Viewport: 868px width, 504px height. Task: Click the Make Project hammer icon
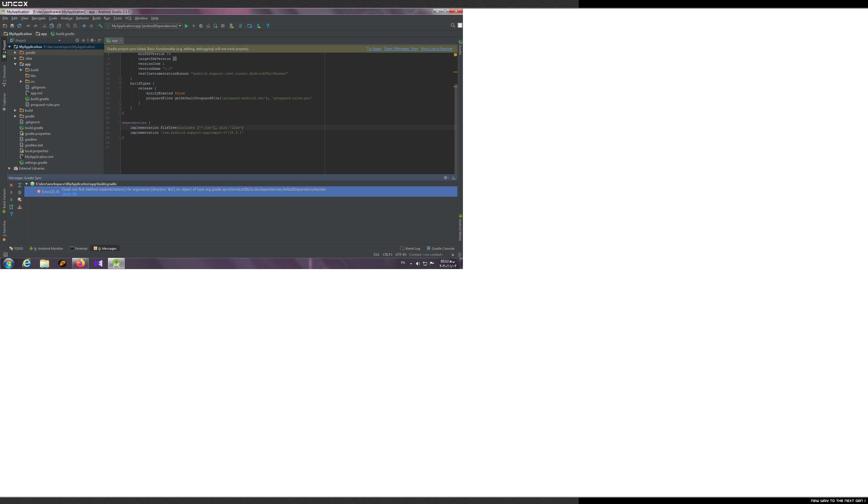100,26
